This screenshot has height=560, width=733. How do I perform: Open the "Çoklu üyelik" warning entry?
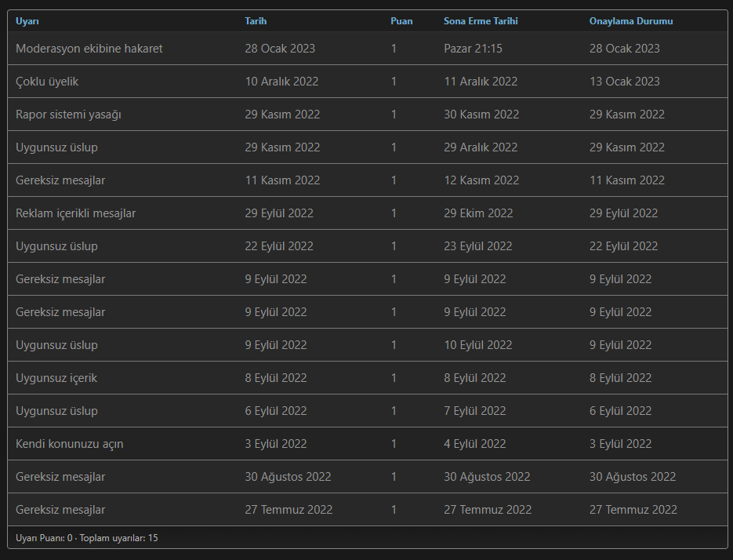tap(47, 82)
